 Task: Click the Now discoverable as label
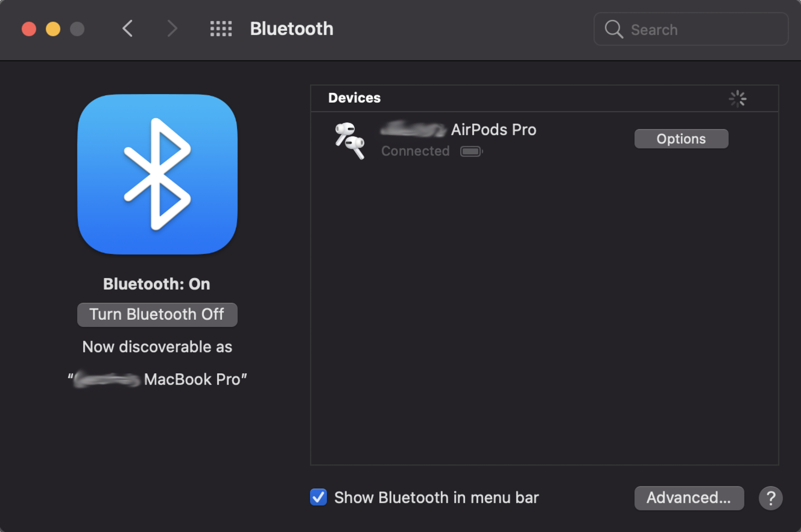coord(157,347)
